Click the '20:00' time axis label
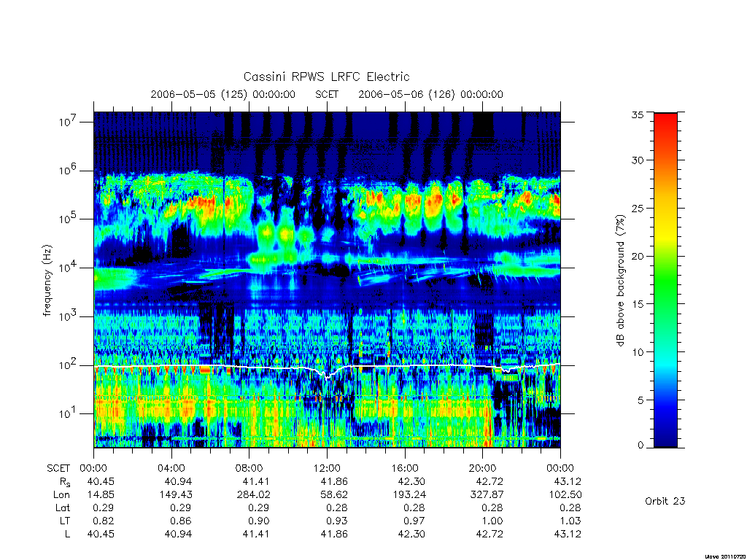The width and height of the screenshot is (747, 560). click(483, 468)
